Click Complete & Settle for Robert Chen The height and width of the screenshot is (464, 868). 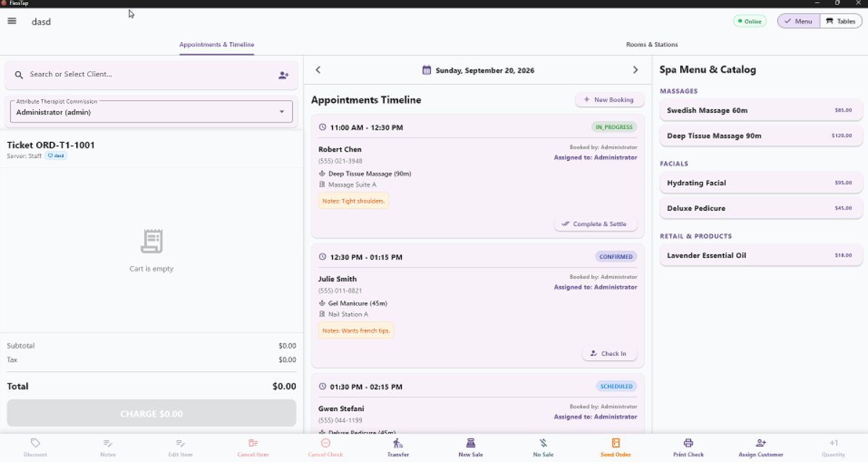click(x=595, y=224)
